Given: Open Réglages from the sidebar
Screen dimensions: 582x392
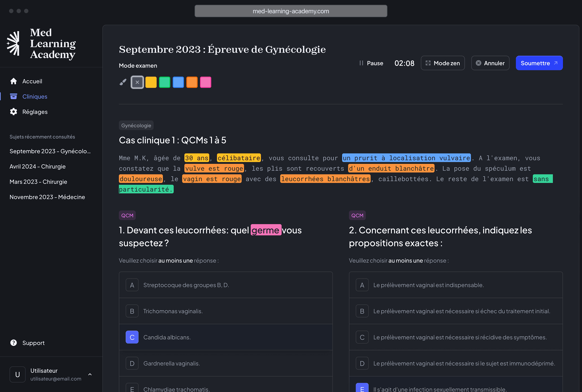Looking at the screenshot, I should pos(35,112).
